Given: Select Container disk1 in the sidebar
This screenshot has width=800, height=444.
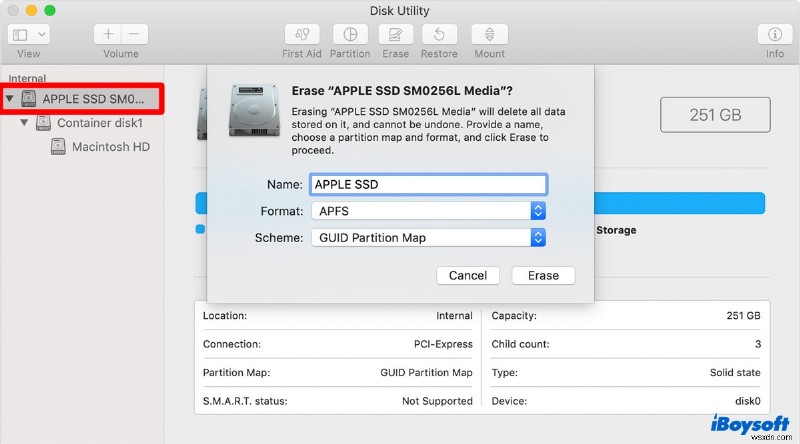Looking at the screenshot, I should [x=99, y=123].
